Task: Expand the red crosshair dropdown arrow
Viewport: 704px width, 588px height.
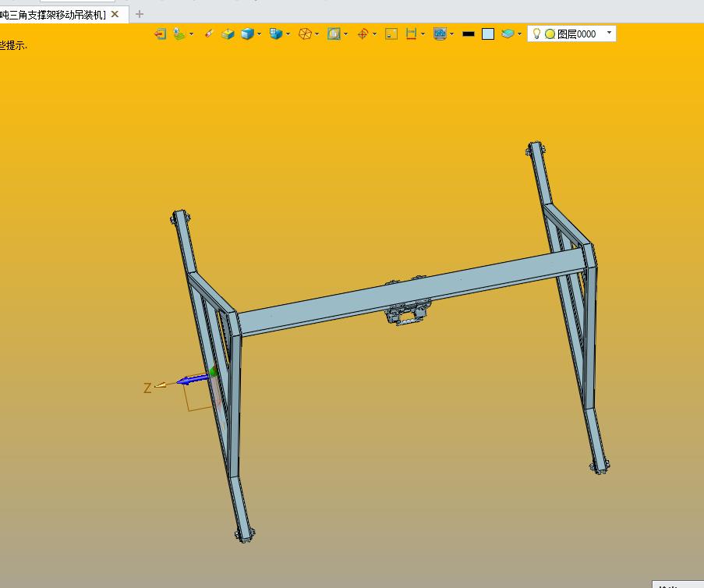Action: pos(374,34)
